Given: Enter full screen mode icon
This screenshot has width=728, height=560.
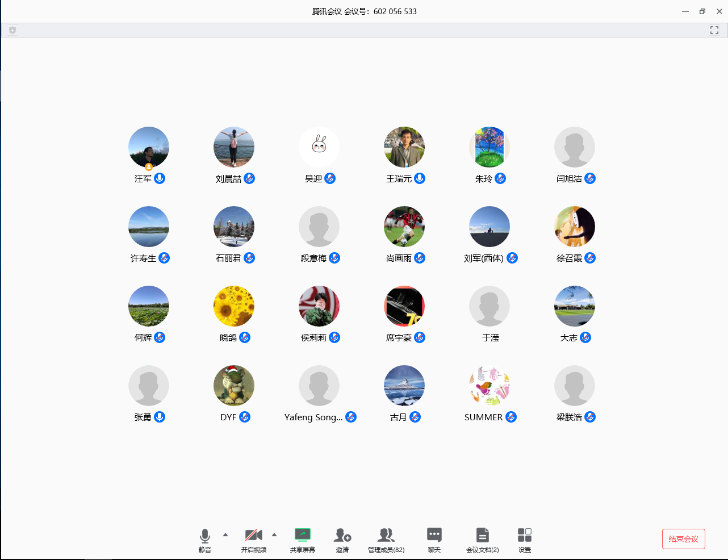Looking at the screenshot, I should [714, 30].
